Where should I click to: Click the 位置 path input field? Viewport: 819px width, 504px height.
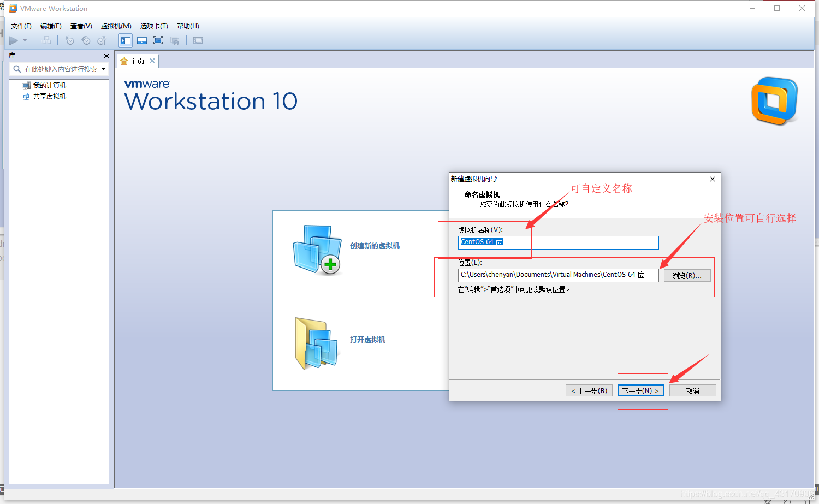coord(558,275)
